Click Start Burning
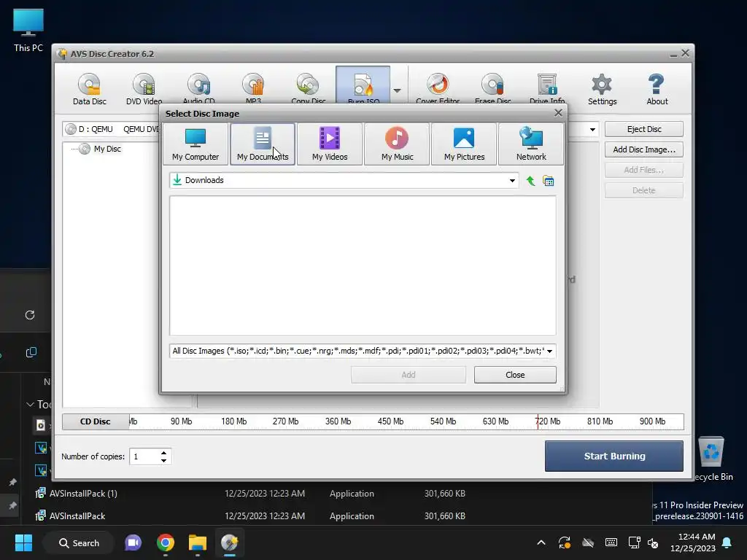 point(614,456)
